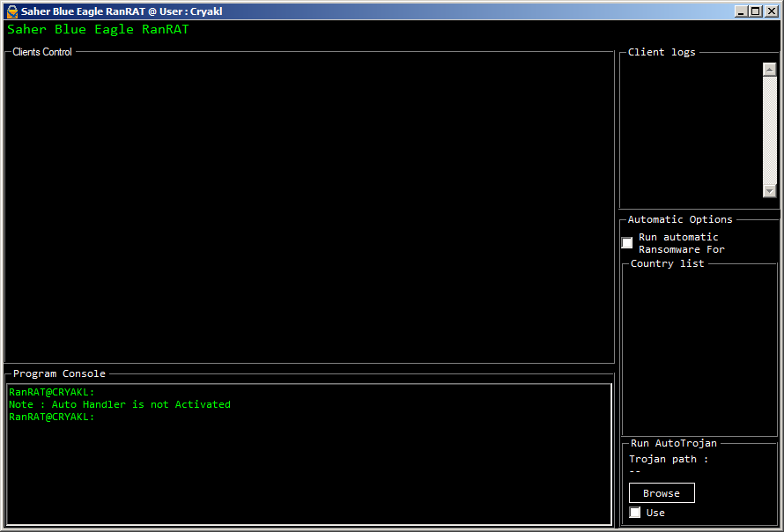Click the Client logs scroll down arrow

tap(770, 190)
